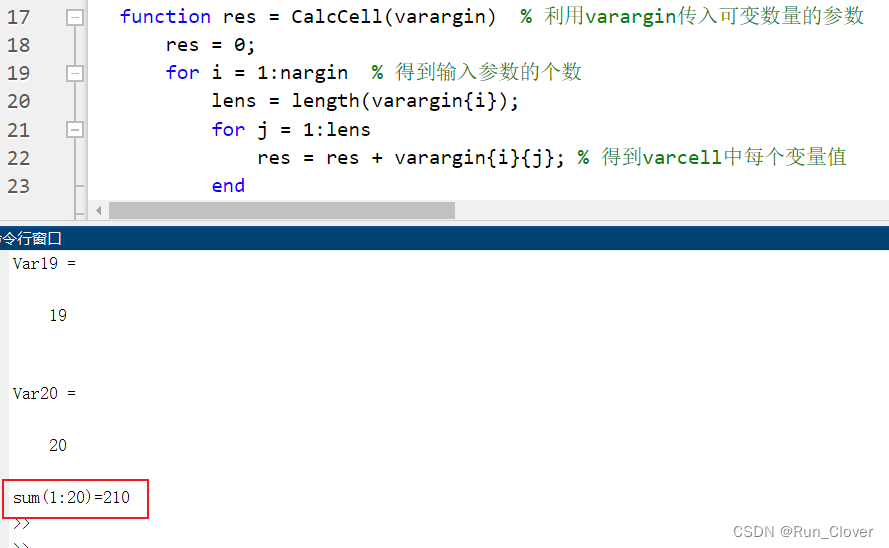Click line number 19 in the gutter
Screen dimensions: 889x548
(x=18, y=73)
